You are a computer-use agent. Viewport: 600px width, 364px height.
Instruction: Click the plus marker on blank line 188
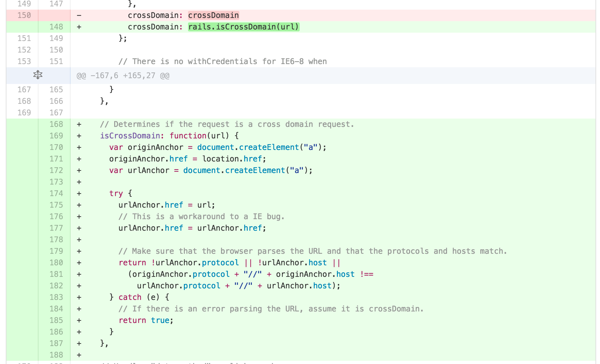79,355
